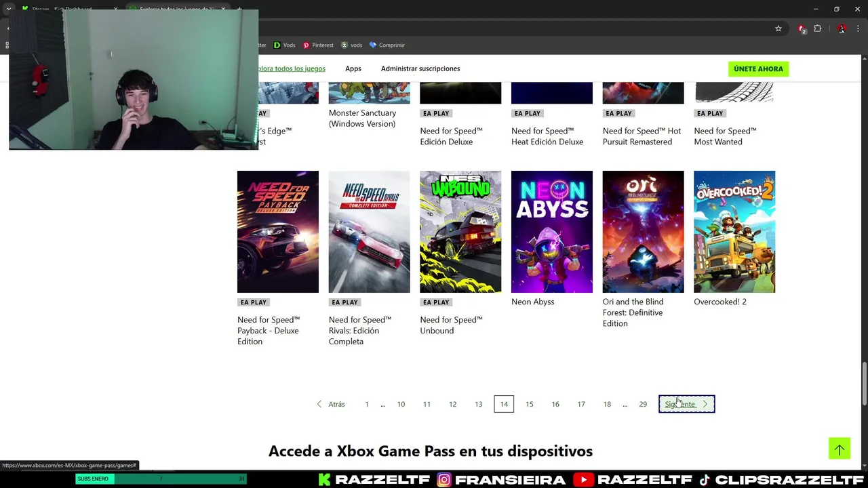Go to page 13

pyautogui.click(x=478, y=404)
